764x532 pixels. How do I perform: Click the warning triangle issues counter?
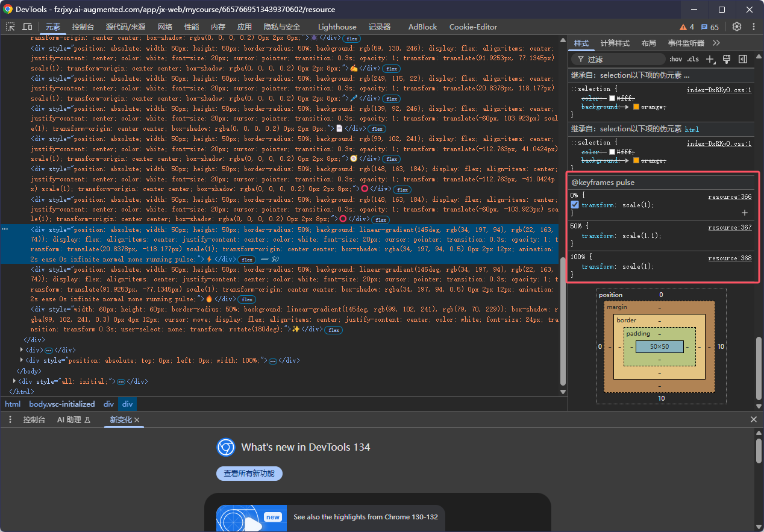click(686, 27)
